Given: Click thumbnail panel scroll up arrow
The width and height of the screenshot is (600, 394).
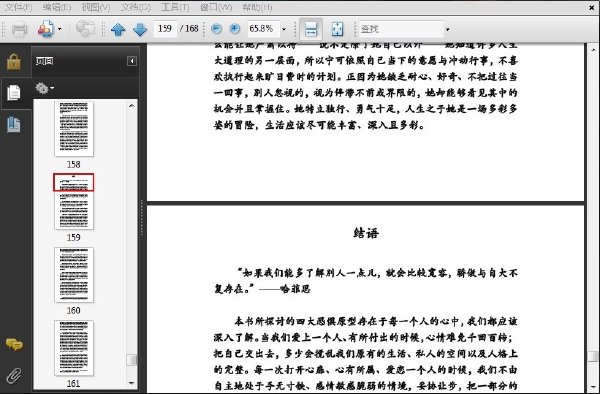Looking at the screenshot, I should click(x=132, y=106).
